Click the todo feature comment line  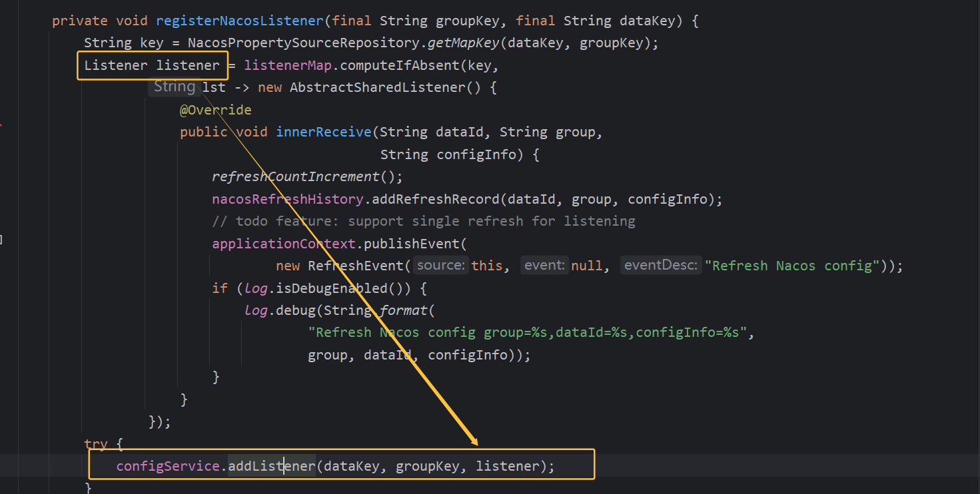pos(424,221)
